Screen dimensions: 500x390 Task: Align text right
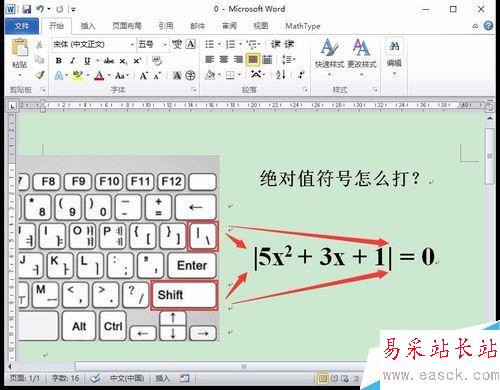pos(238,60)
